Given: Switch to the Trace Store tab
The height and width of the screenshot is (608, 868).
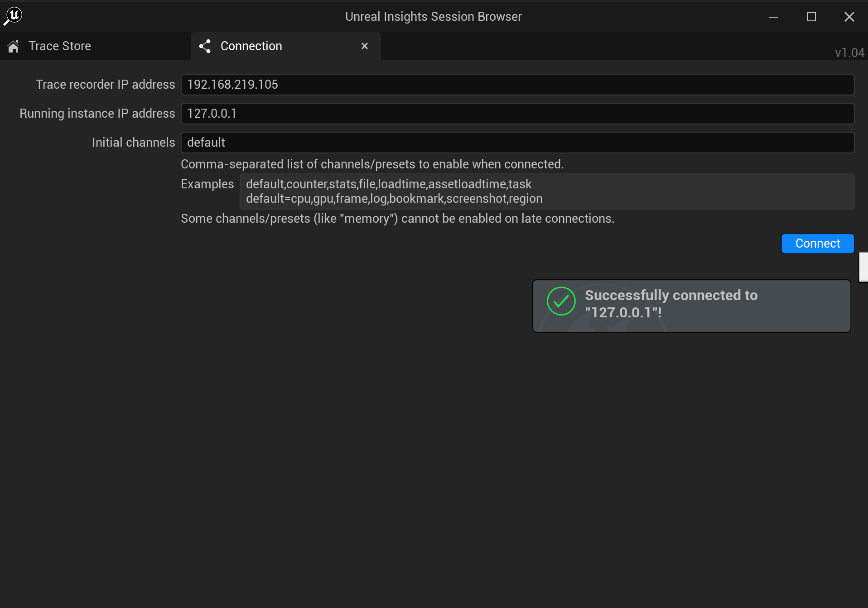Looking at the screenshot, I should pos(95,46).
